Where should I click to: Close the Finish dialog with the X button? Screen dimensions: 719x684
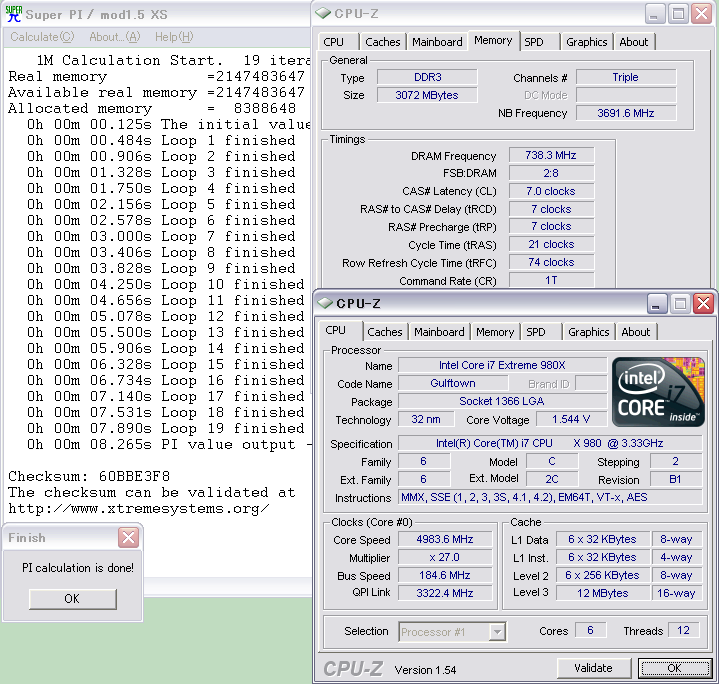point(128,537)
